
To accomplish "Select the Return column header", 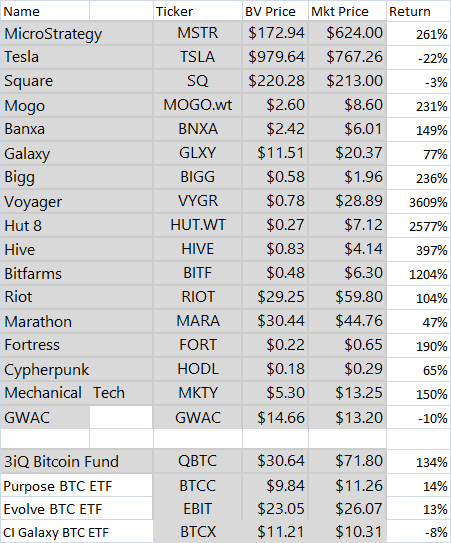I will tap(419, 11).
